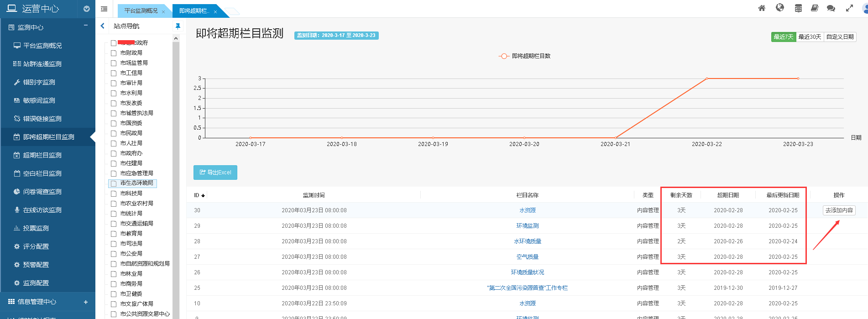Image resolution: width=868 pixels, height=319 pixels.
Task: Open the database stack icon
Action: 798,8
